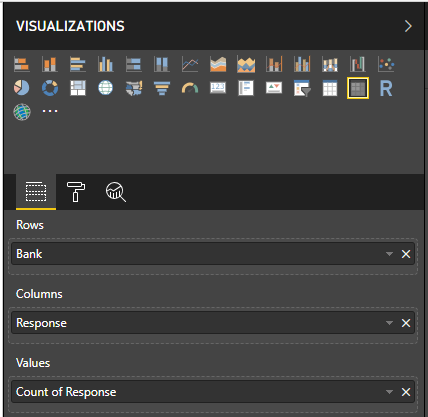
Task: Select the Area chart visual
Action: pyautogui.click(x=218, y=64)
